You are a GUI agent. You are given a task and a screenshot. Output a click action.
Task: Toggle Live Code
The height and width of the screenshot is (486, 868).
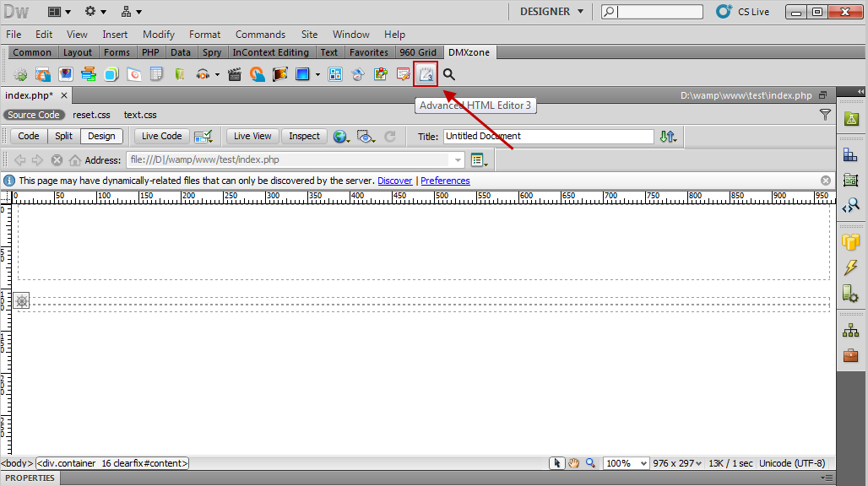click(161, 136)
